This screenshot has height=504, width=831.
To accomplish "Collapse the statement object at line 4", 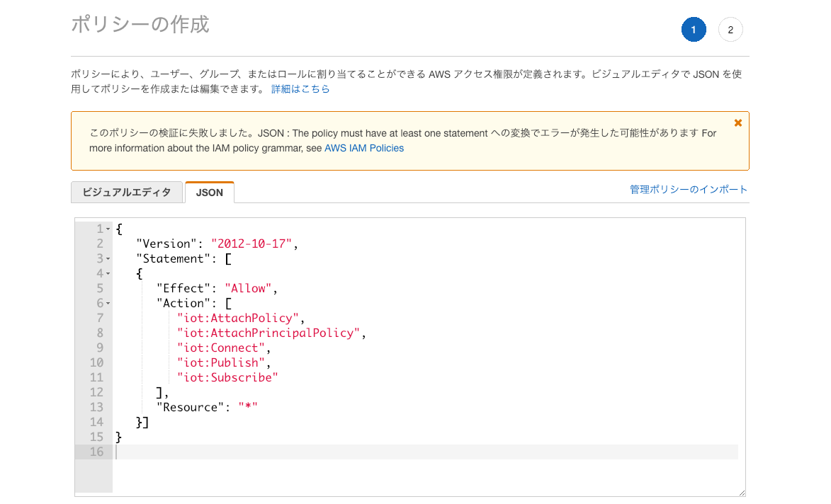I will (x=108, y=274).
